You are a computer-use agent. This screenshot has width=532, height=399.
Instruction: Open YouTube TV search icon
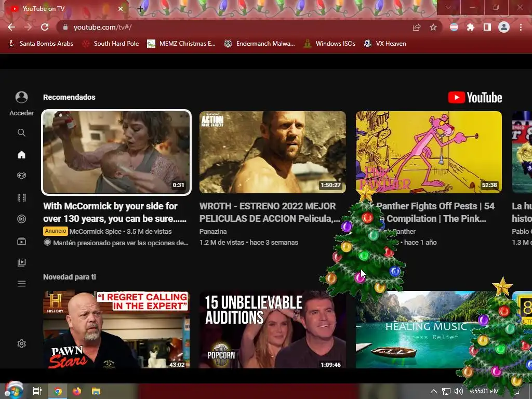coord(21,132)
